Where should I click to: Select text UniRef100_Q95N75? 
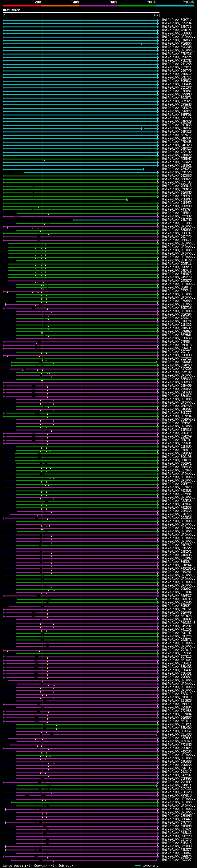click(x=176, y=280)
